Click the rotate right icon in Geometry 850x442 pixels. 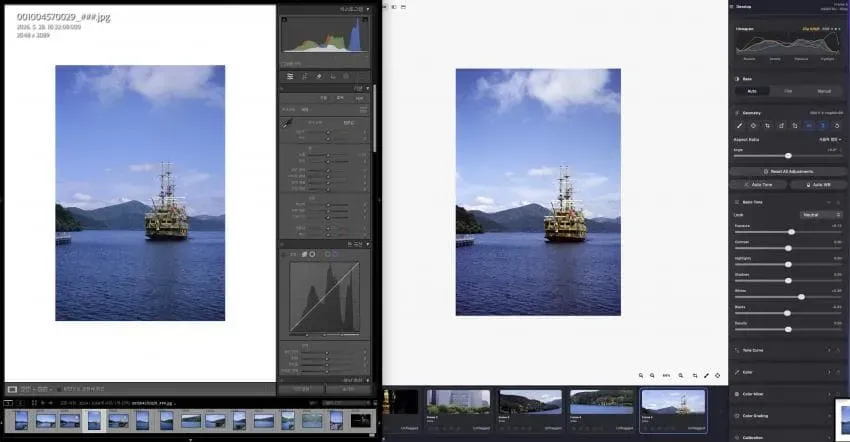(795, 125)
